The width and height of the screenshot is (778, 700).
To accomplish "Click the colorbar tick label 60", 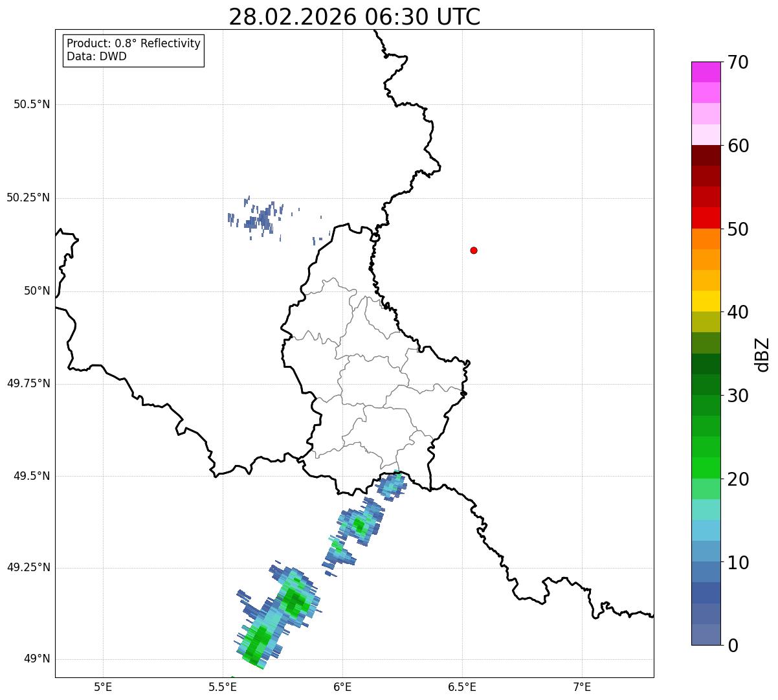I will (738, 146).
